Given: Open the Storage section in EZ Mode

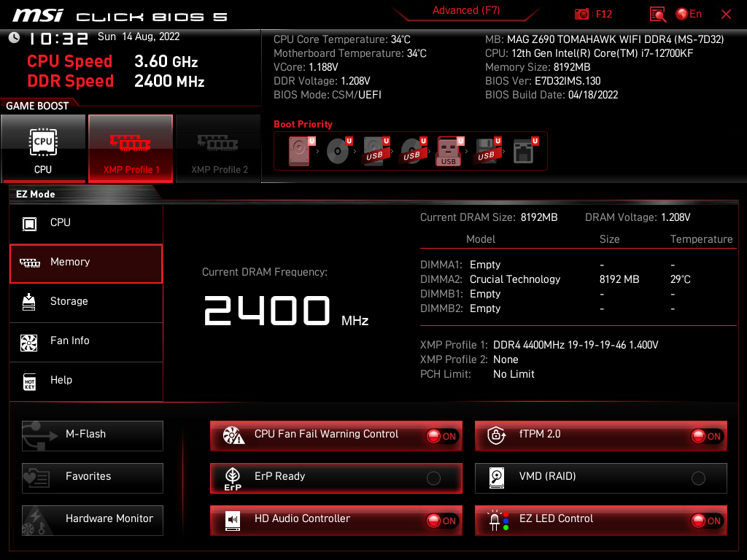Looking at the screenshot, I should click(86, 302).
